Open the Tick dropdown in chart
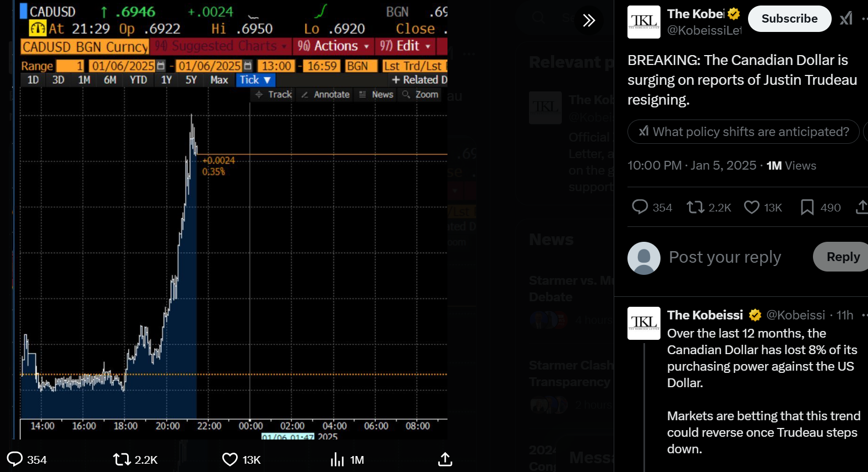Image resolution: width=868 pixels, height=472 pixels. pos(255,80)
